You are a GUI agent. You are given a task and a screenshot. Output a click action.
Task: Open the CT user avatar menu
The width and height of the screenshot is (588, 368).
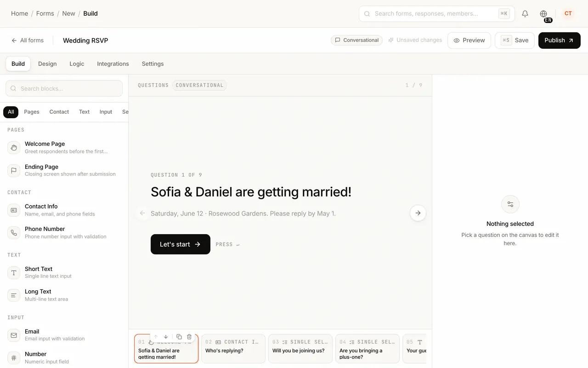(568, 14)
